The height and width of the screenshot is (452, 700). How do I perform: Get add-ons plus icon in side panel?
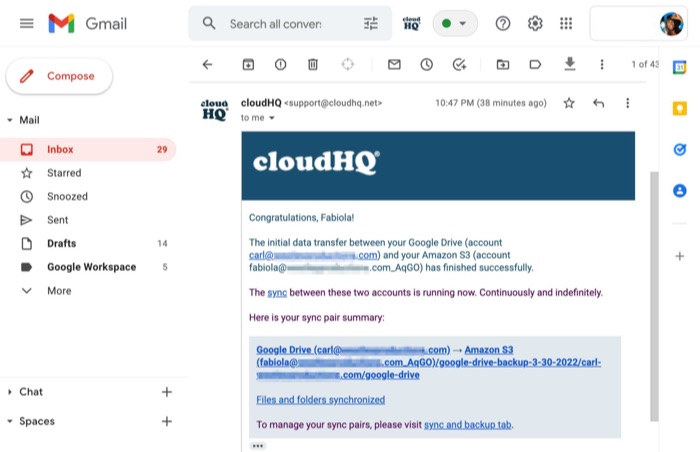click(x=679, y=256)
